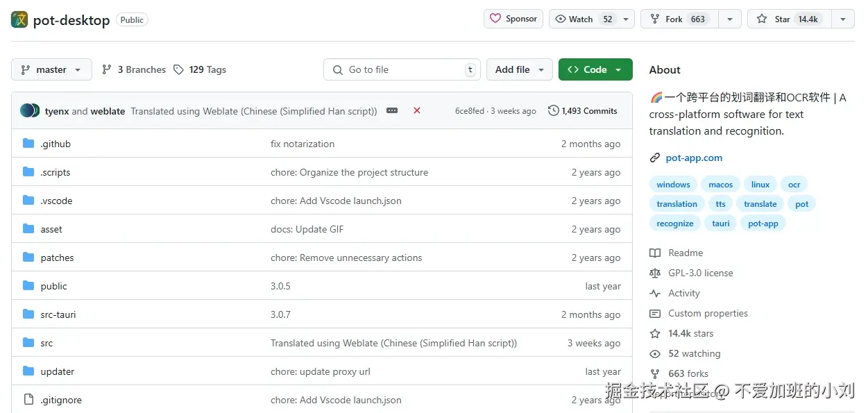Screen dimensions: 868x413
Task: Open the 1,493 Commits history
Action: (x=582, y=111)
